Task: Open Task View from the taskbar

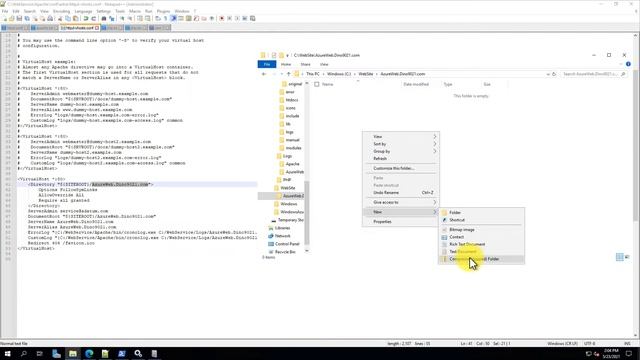Action: click(40, 353)
